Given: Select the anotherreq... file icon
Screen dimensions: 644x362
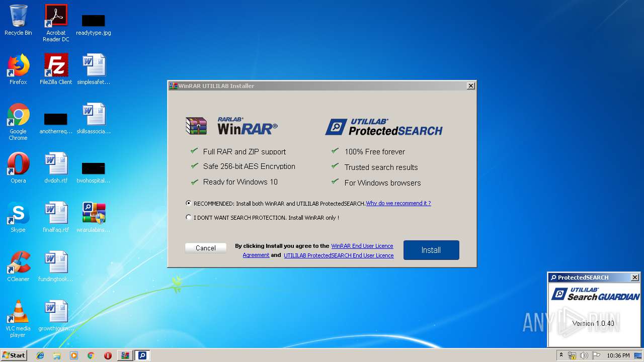Looking at the screenshot, I should tap(56, 122).
